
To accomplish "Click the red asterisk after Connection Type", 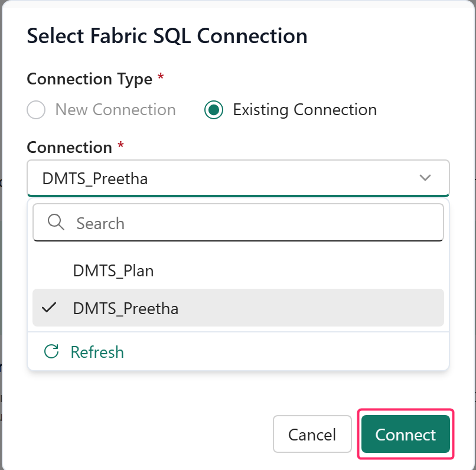I will tap(160, 77).
